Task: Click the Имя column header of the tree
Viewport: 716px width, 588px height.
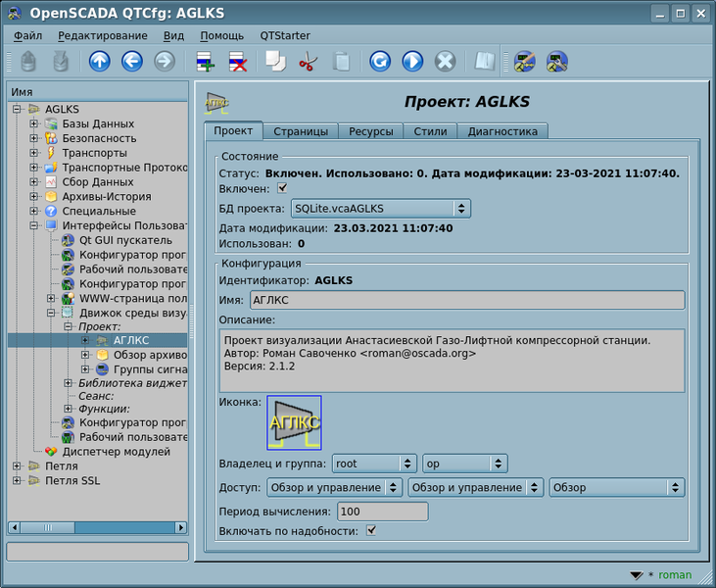Action: tap(98, 92)
